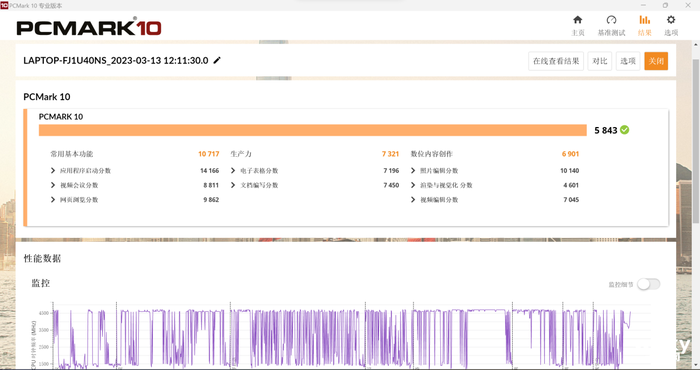Select 数位内容创作 score 6 901
This screenshot has height=370, width=700.
(570, 154)
